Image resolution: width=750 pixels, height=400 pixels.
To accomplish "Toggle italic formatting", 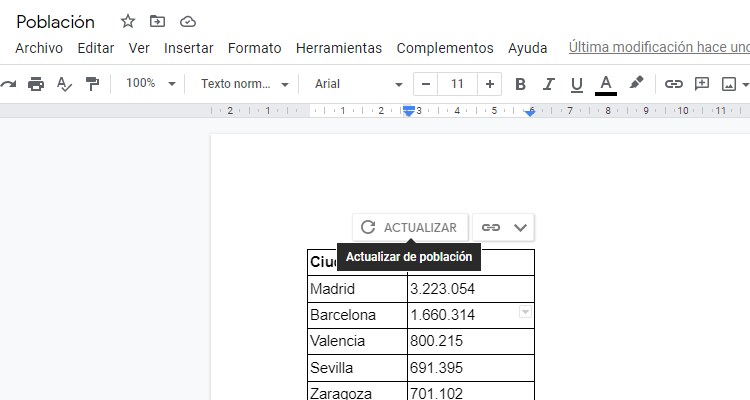I will pyautogui.click(x=548, y=84).
